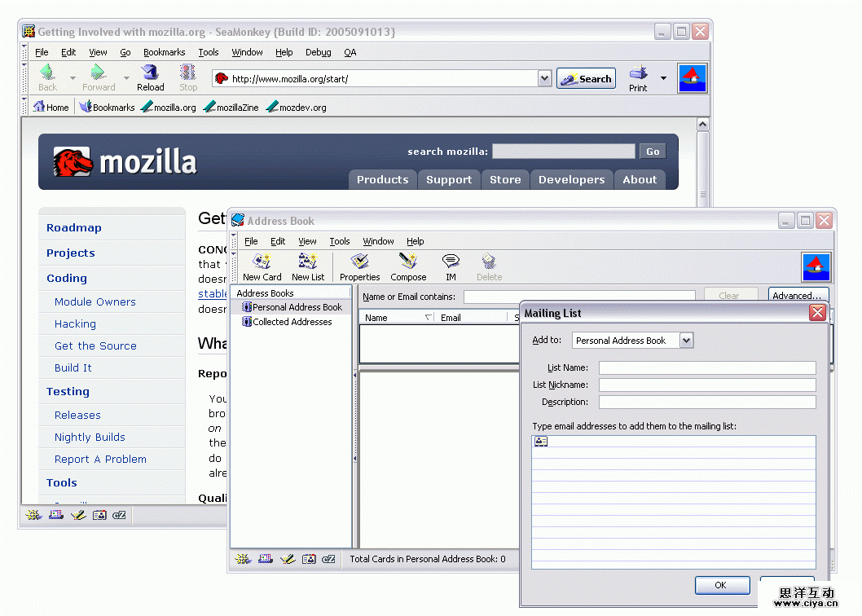Image resolution: width=862 pixels, height=616 pixels.
Task: Click the List Nickname input field
Action: coord(707,385)
